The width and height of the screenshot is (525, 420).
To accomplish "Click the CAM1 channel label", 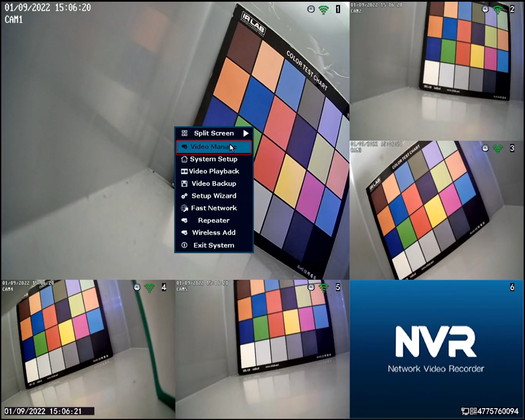I will coord(13,20).
